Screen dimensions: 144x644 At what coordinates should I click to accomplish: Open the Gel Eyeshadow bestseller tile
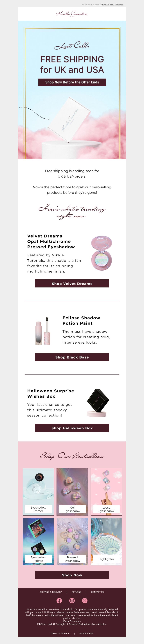[x=72, y=491]
